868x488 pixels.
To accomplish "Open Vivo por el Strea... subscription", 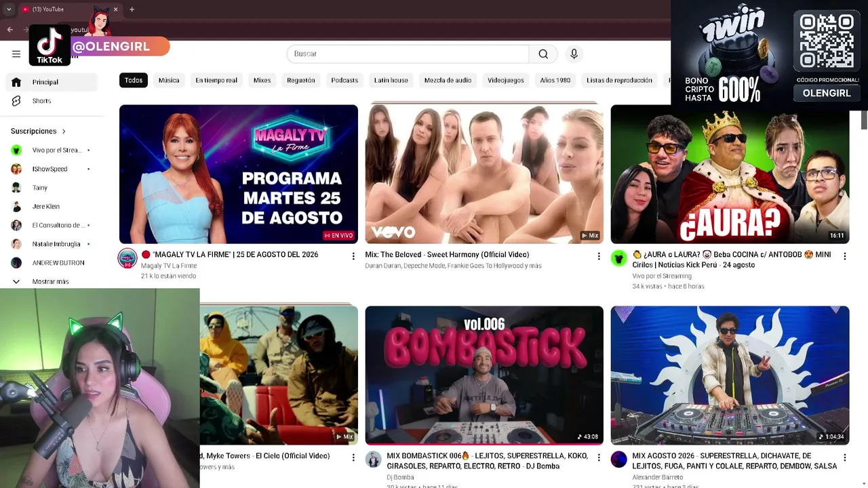I will [x=52, y=150].
